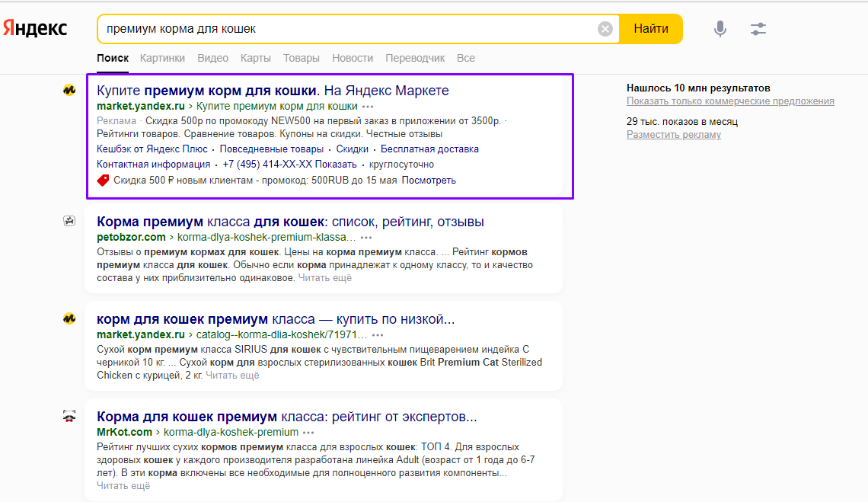868x502 pixels.
Task: Switch to the Картинки tab
Action: (164, 58)
